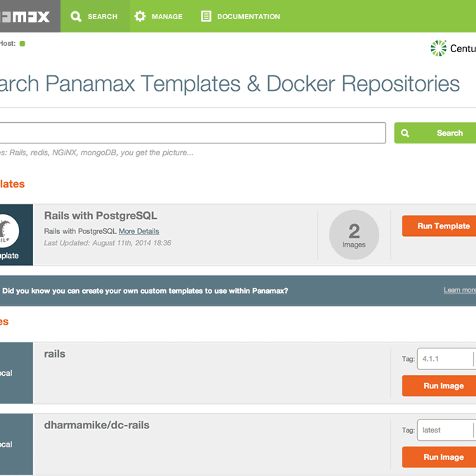The width and height of the screenshot is (476, 476).
Task: Run Image for rails
Action: point(439,386)
